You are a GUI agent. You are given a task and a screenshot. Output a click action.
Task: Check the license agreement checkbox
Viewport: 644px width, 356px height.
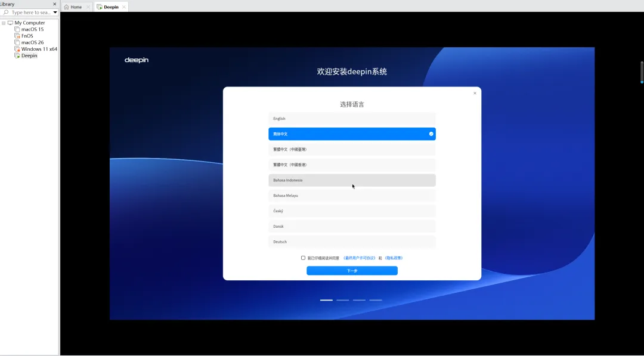coord(303,258)
